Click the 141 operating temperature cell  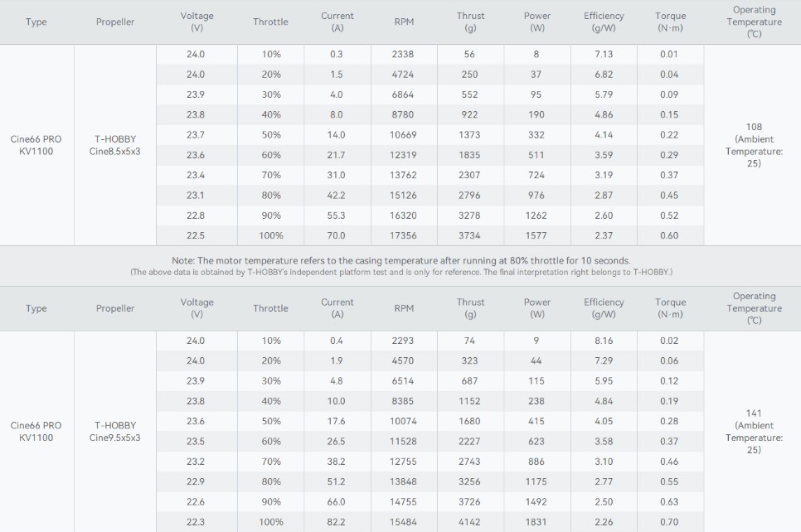tap(753, 431)
